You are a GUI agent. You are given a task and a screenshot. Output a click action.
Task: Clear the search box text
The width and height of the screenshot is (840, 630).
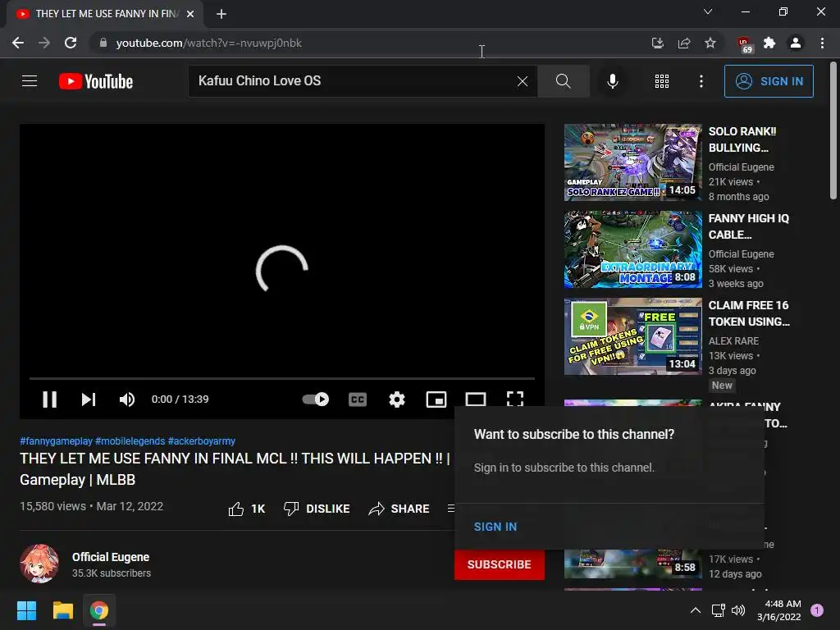(x=523, y=81)
